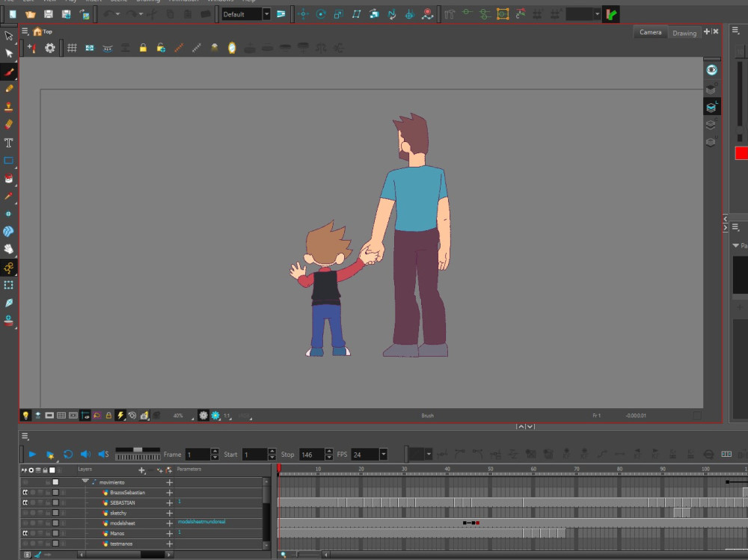
Task: Expand parameters of SEBASTIAN layer plus
Action: click(x=169, y=502)
